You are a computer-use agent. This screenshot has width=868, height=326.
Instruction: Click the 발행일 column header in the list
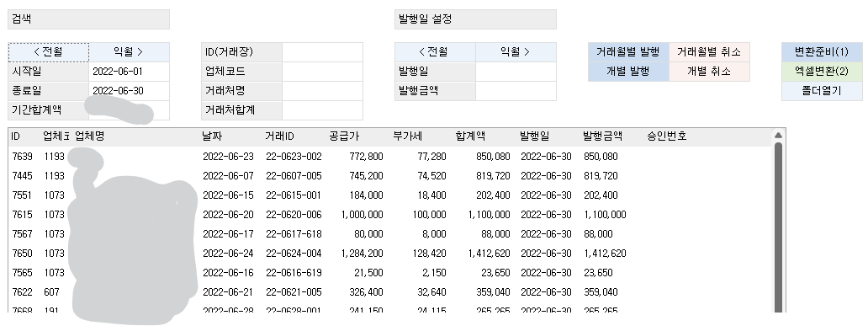click(x=535, y=136)
